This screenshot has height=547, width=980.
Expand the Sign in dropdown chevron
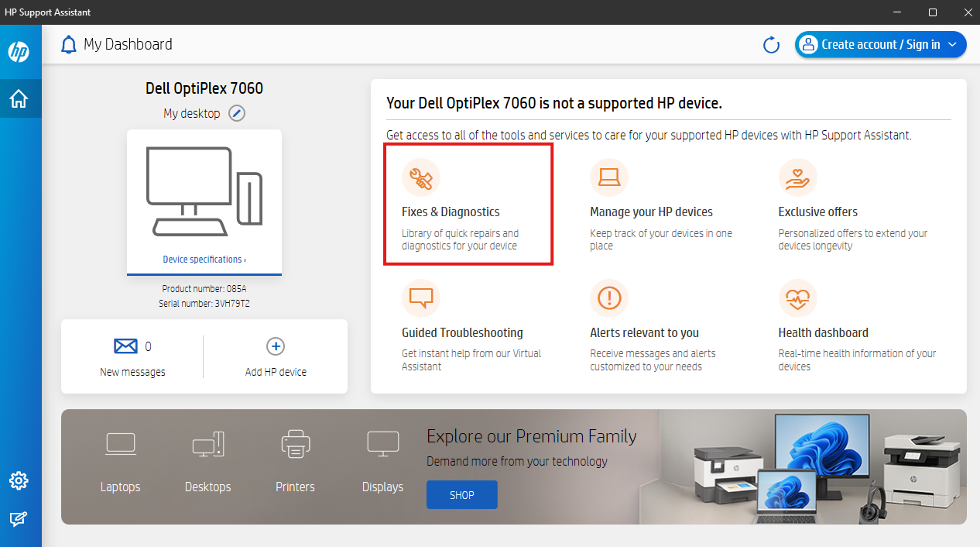[x=953, y=45]
